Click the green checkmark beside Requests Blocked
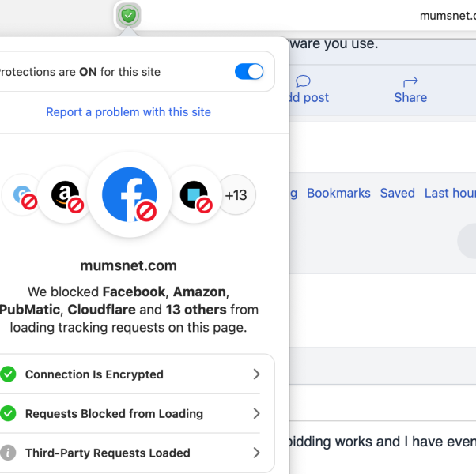This screenshot has width=476, height=474. 8,413
